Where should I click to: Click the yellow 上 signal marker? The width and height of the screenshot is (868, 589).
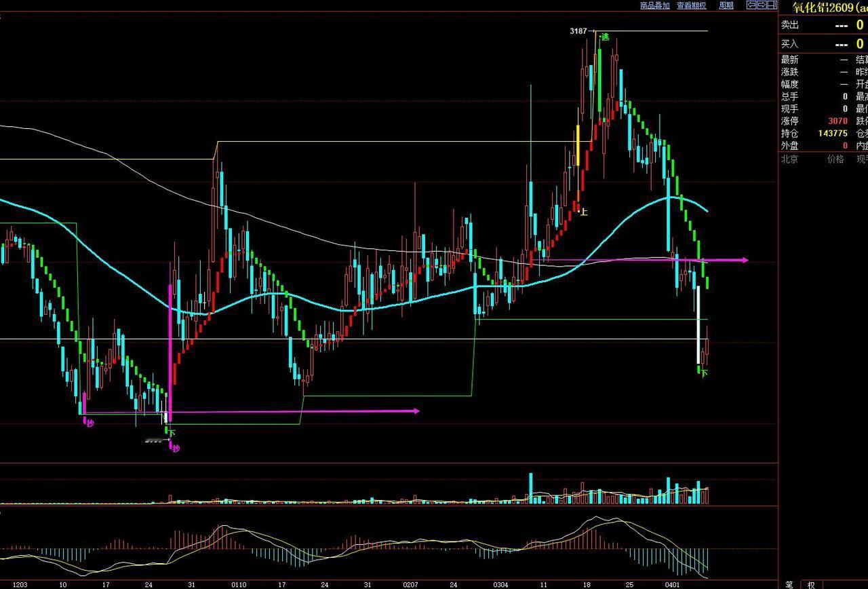tap(584, 212)
